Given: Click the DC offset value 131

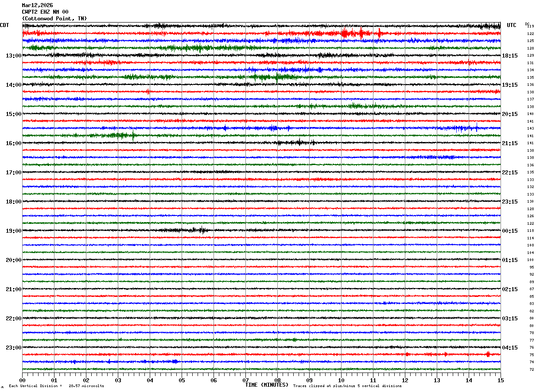Looking at the screenshot, I should [x=531, y=63].
